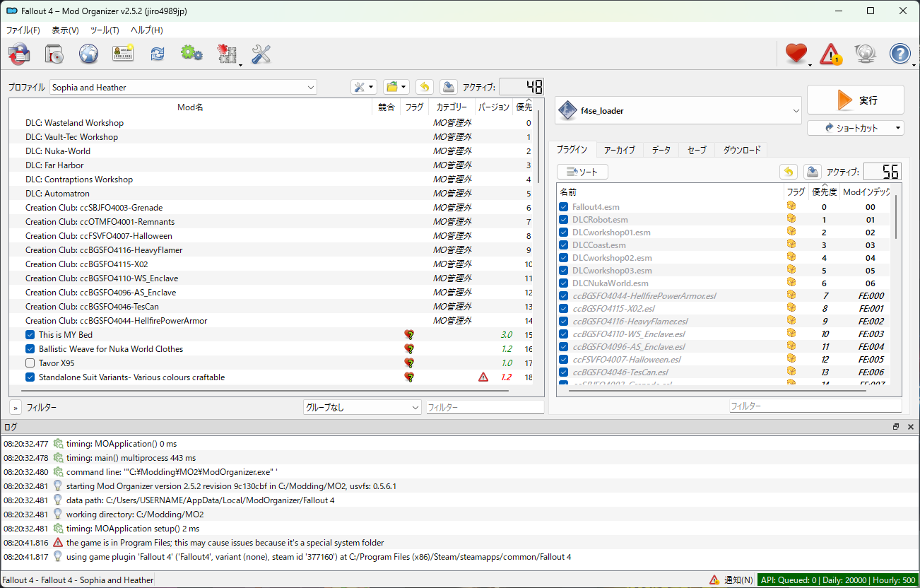Click the flag icon on Tavor X95 row
This screenshot has width=920, height=588.
tap(408, 363)
